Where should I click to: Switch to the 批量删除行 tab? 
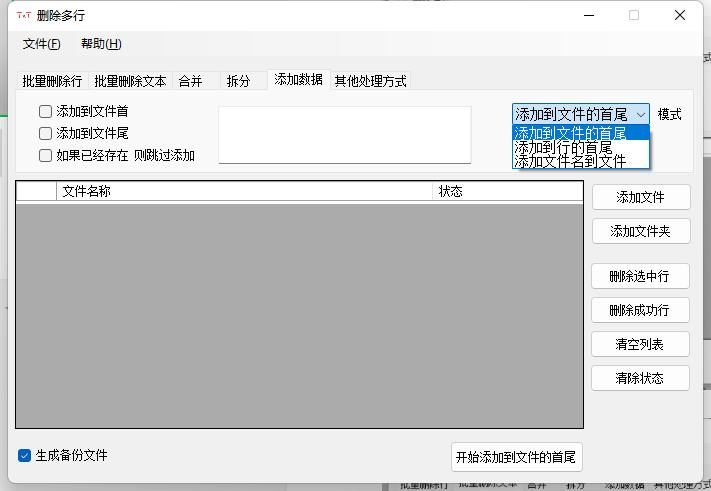click(x=52, y=81)
